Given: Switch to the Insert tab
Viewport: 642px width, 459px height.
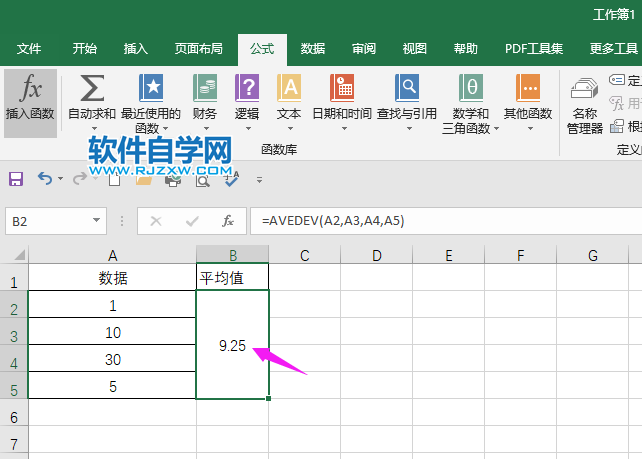Looking at the screenshot, I should coord(136,49).
